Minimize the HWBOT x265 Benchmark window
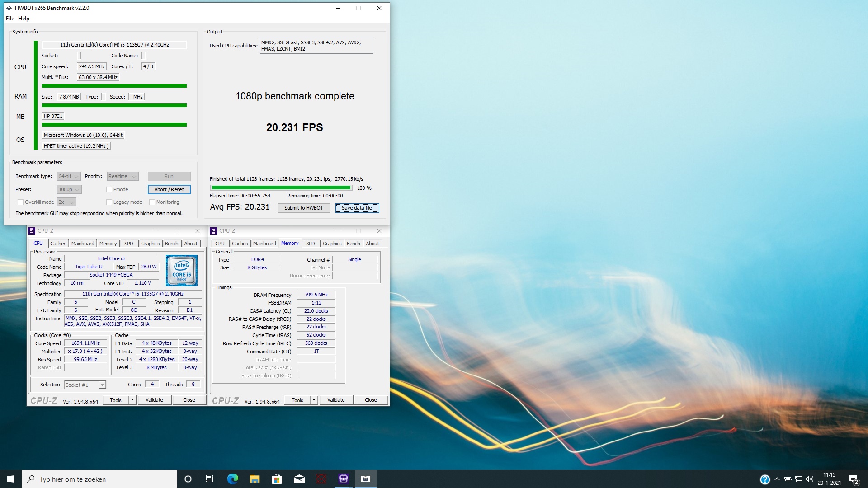 (x=338, y=8)
